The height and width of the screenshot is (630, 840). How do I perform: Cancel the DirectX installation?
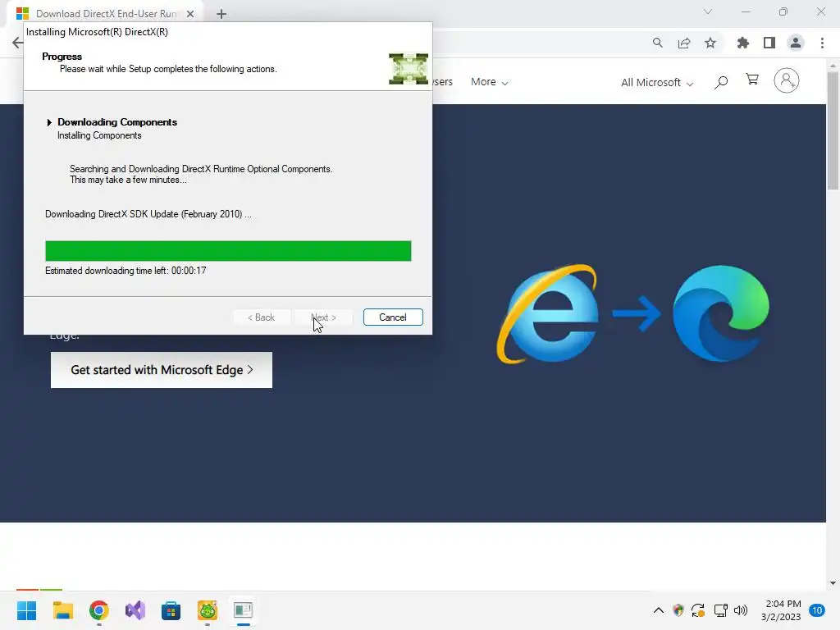pos(393,317)
